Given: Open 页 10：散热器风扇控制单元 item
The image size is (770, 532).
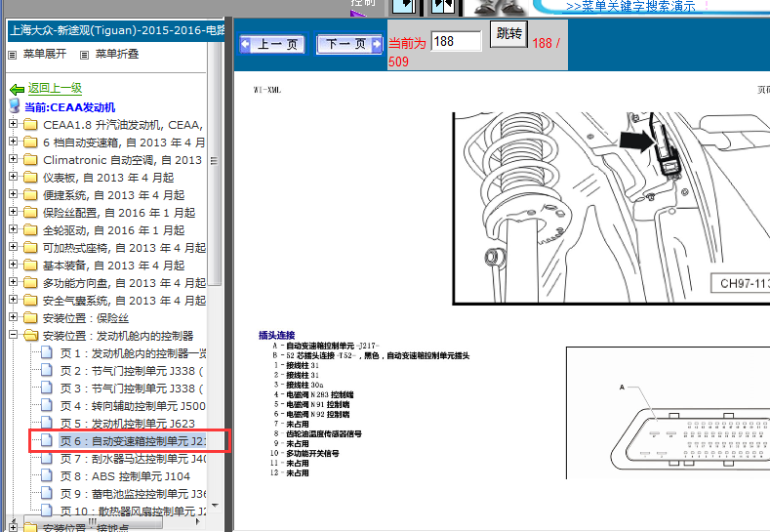Looking at the screenshot, I should [133, 512].
